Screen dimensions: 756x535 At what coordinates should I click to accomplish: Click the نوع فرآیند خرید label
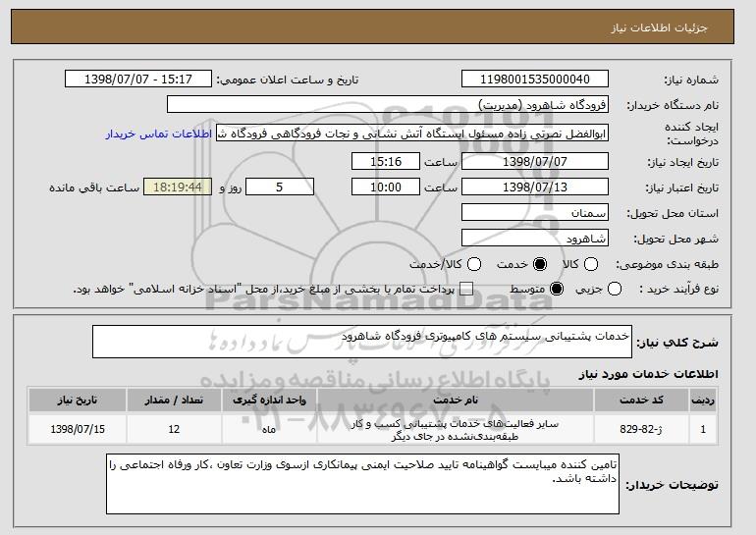(x=678, y=290)
